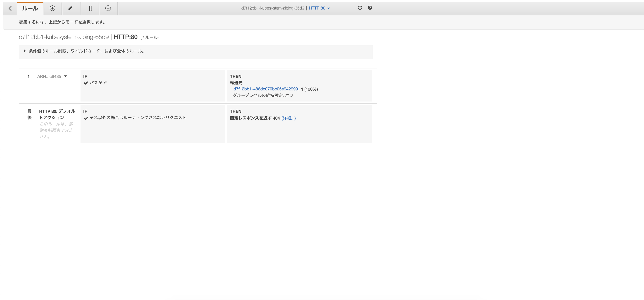Image resolution: width=644 pixels, height=300 pixels.
Task: Click the reorder rules arrows icon
Action: click(x=90, y=9)
